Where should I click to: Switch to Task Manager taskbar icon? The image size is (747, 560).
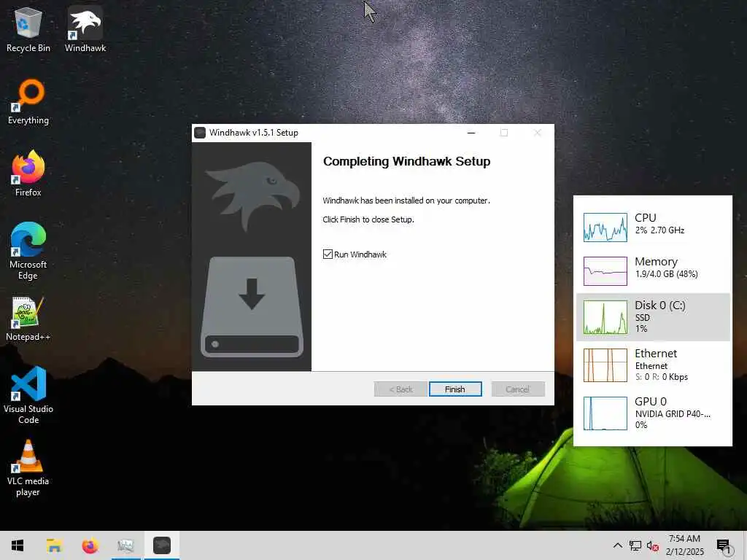pyautogui.click(x=125, y=545)
